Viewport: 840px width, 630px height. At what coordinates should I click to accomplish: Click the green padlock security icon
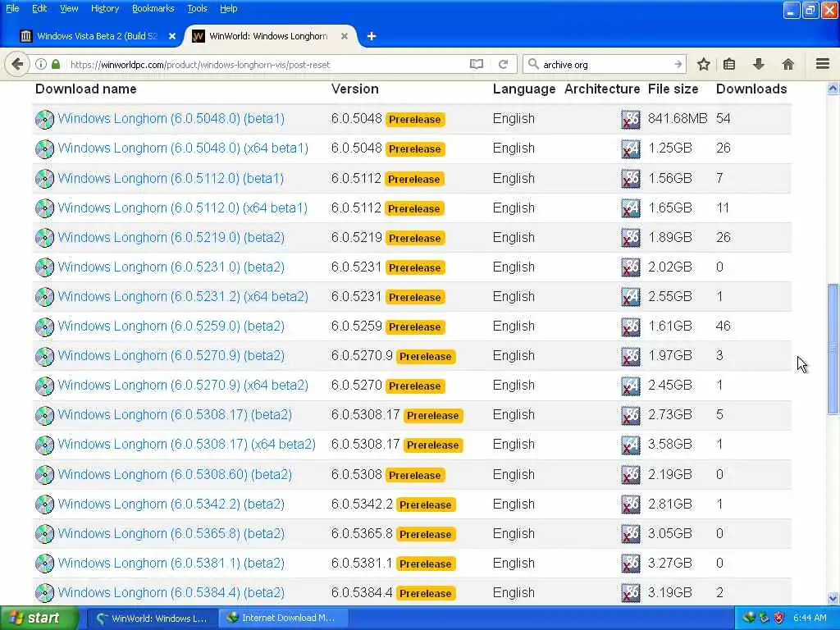pyautogui.click(x=56, y=64)
